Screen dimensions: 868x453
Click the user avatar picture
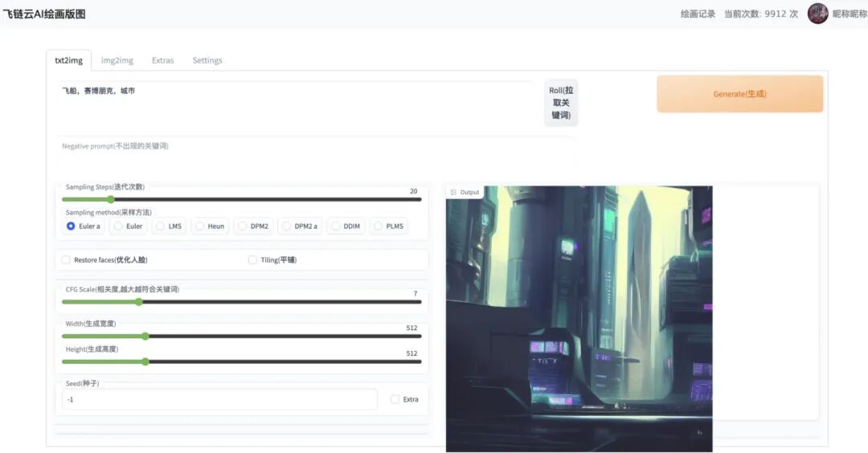pos(817,14)
